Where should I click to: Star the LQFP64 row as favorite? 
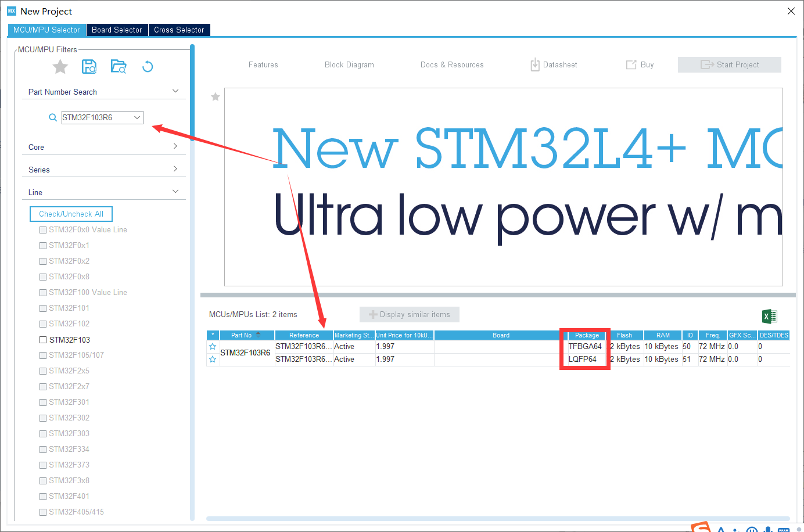[x=213, y=360]
